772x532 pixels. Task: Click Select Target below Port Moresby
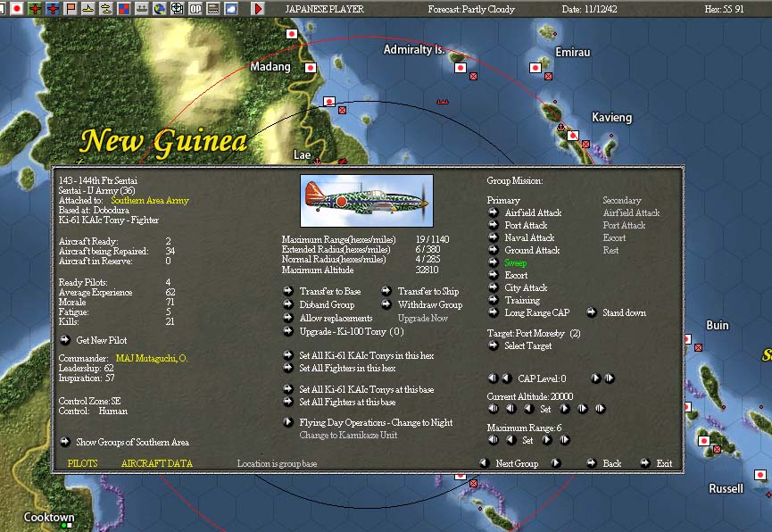[527, 345]
